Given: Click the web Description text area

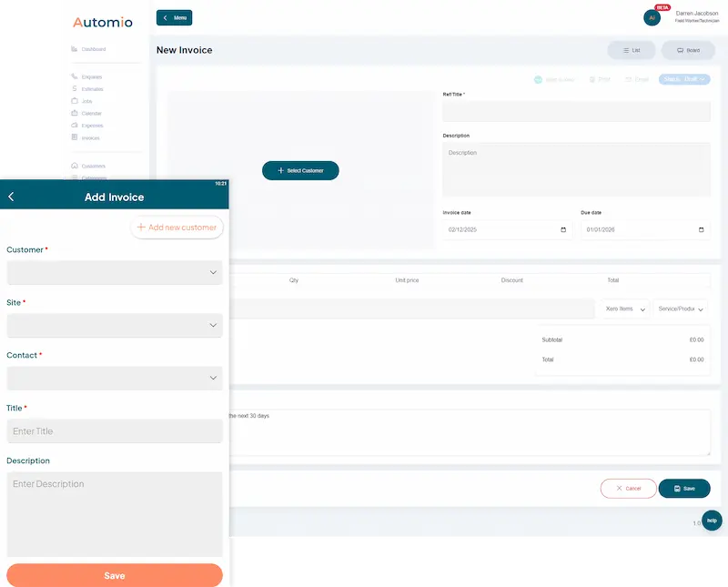Looking at the screenshot, I should tap(576, 169).
